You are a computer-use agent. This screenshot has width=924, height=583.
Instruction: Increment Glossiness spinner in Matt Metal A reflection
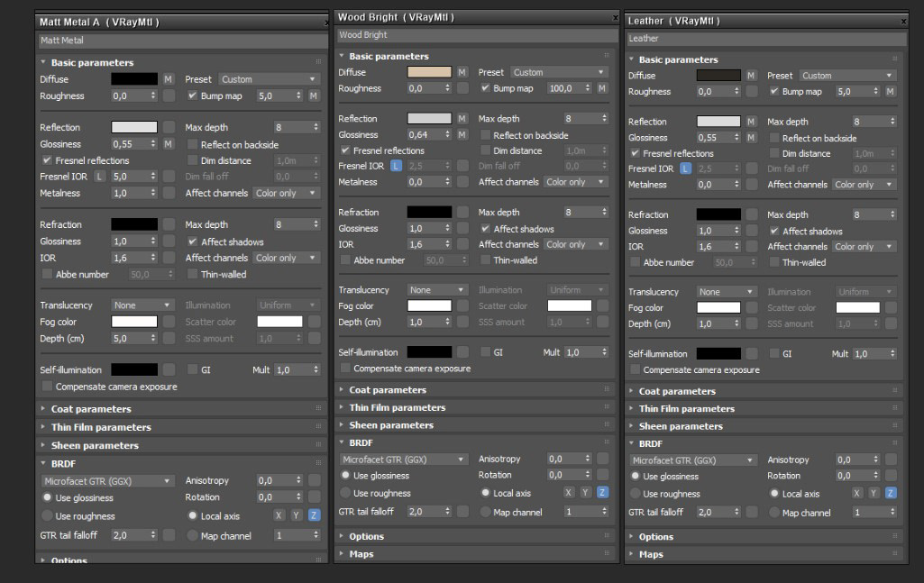click(x=153, y=141)
